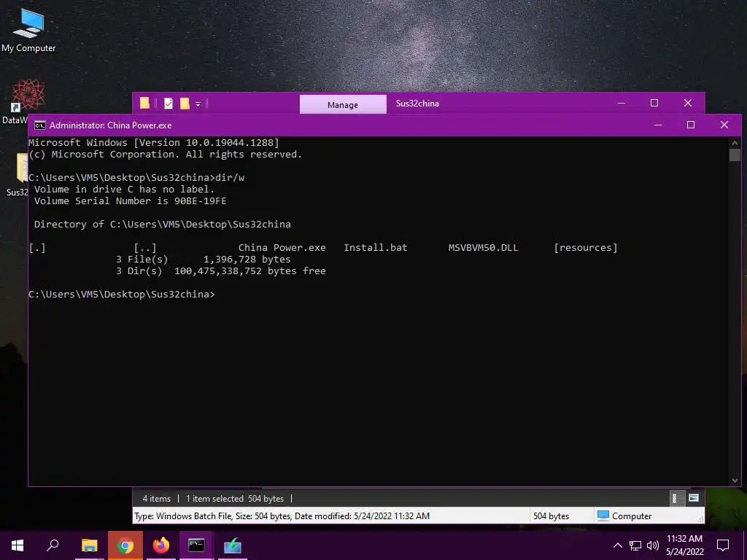The image size is (747, 560).
Task: Open the Action Center notifications icon
Action: click(723, 545)
